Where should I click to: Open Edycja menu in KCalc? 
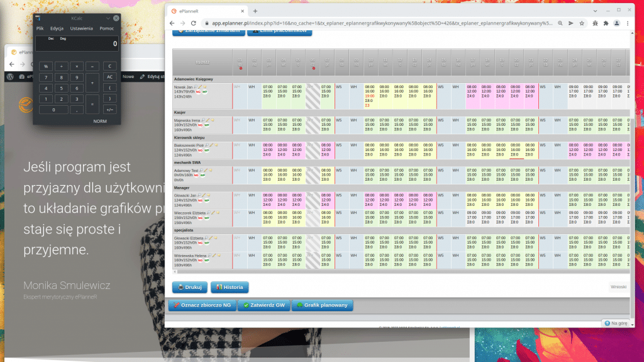pyautogui.click(x=57, y=28)
